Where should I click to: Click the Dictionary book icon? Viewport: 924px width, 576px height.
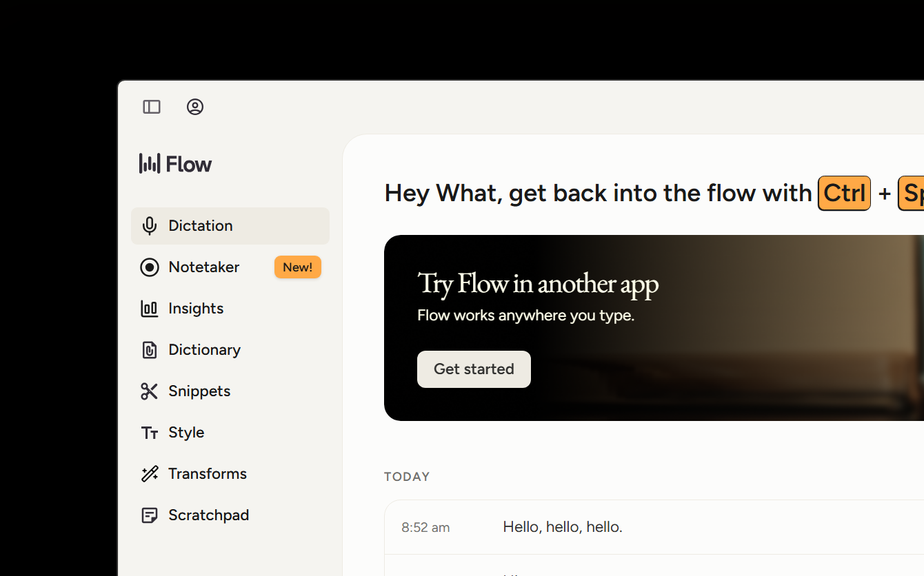(150, 350)
